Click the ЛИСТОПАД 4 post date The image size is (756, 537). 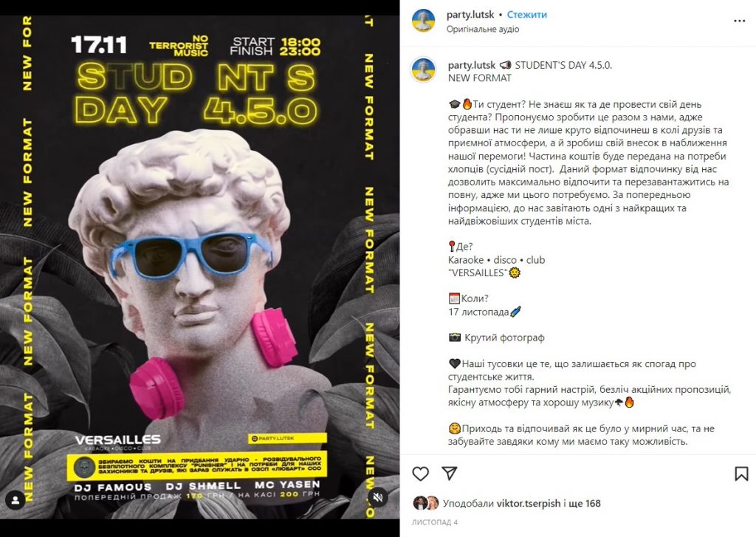[434, 522]
